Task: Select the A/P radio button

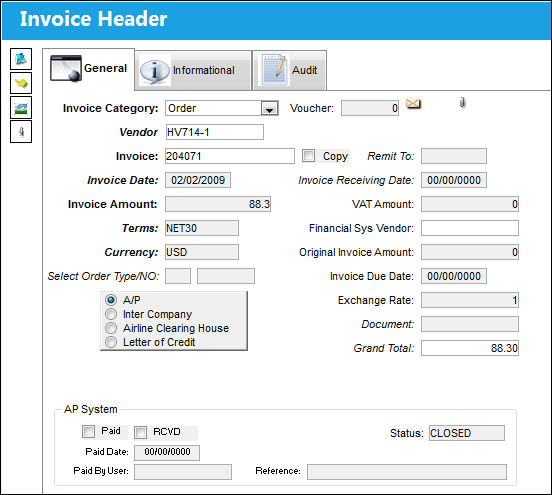Action: click(x=111, y=300)
